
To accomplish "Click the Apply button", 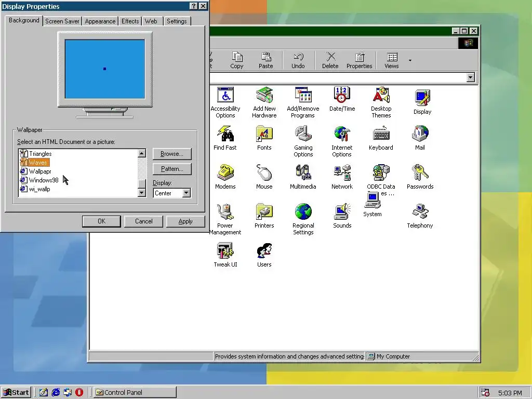I will point(185,221).
